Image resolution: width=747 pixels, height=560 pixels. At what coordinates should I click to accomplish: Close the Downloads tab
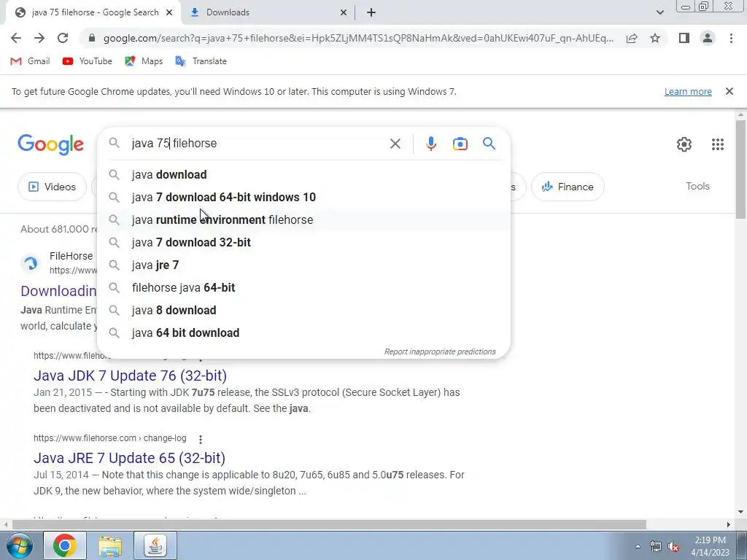[344, 12]
